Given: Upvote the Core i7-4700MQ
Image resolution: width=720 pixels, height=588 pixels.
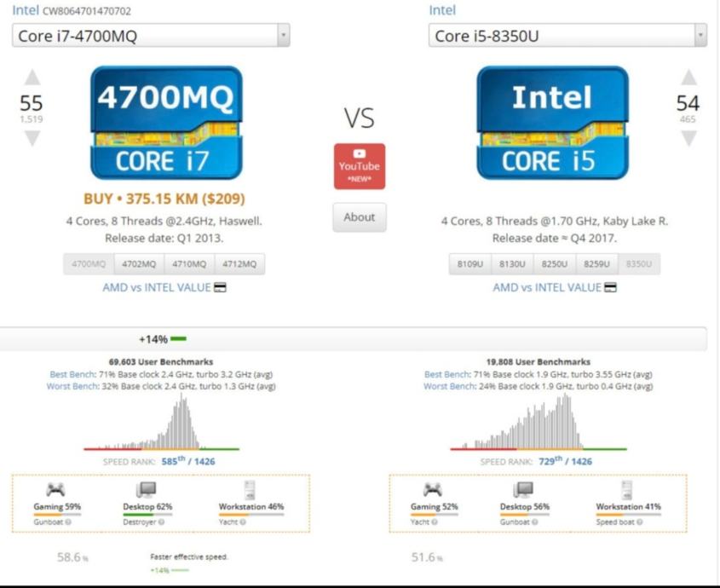Looking at the screenshot, I should [x=32, y=78].
